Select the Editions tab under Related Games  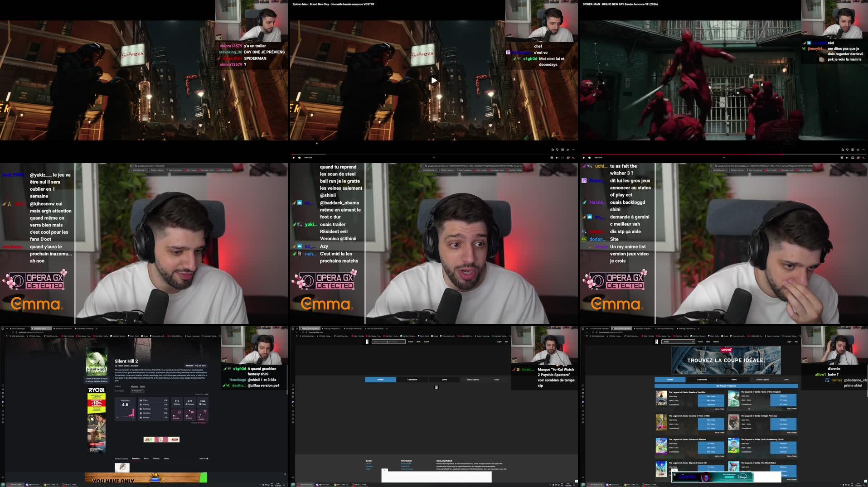click(x=156, y=458)
